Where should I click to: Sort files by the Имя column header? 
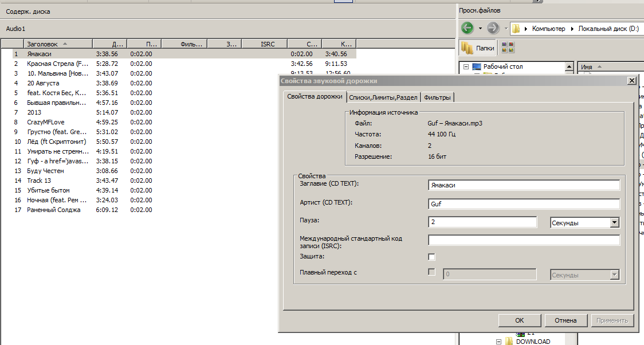coord(610,67)
